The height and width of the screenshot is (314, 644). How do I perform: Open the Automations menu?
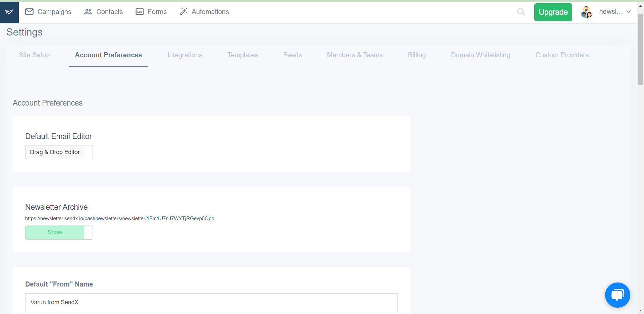204,12
